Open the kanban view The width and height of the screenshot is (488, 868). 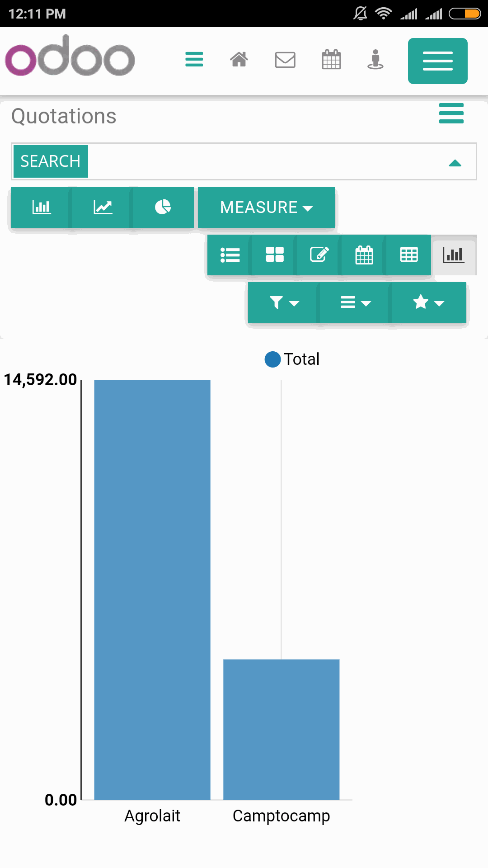point(275,255)
